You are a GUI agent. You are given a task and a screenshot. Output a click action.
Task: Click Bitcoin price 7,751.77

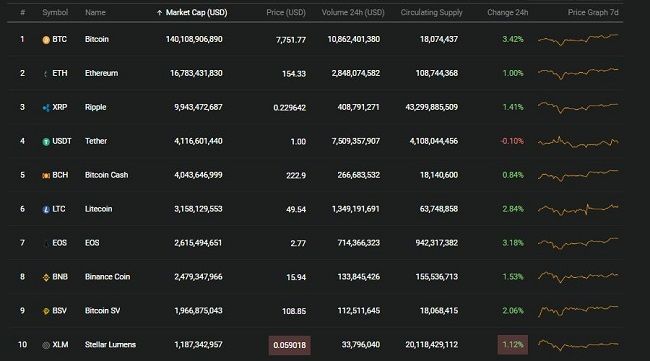point(291,40)
